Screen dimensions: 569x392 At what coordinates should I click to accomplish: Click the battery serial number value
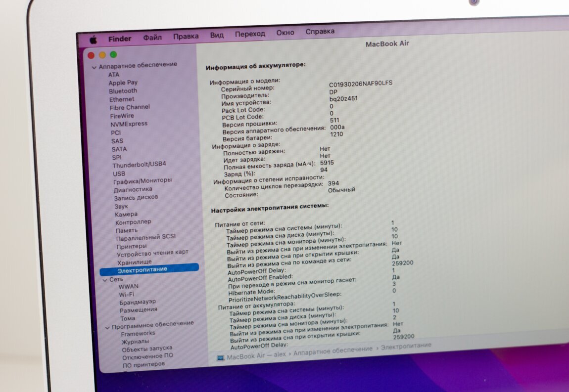pyautogui.click(x=360, y=84)
